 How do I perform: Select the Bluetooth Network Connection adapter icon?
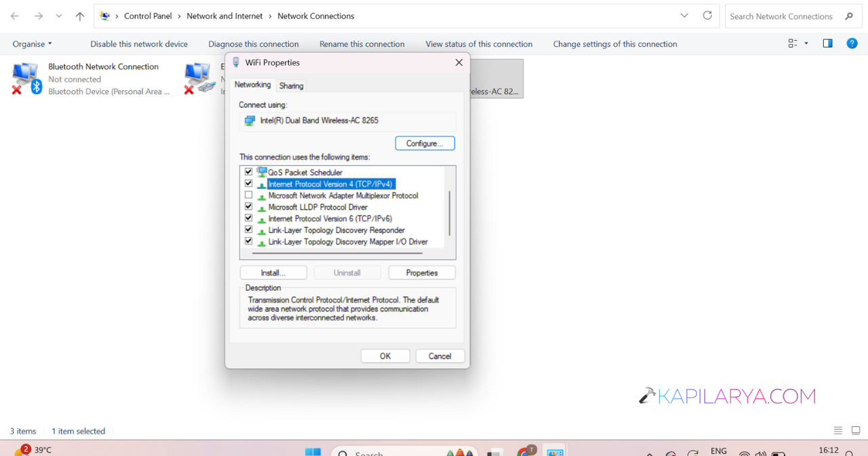click(x=26, y=79)
